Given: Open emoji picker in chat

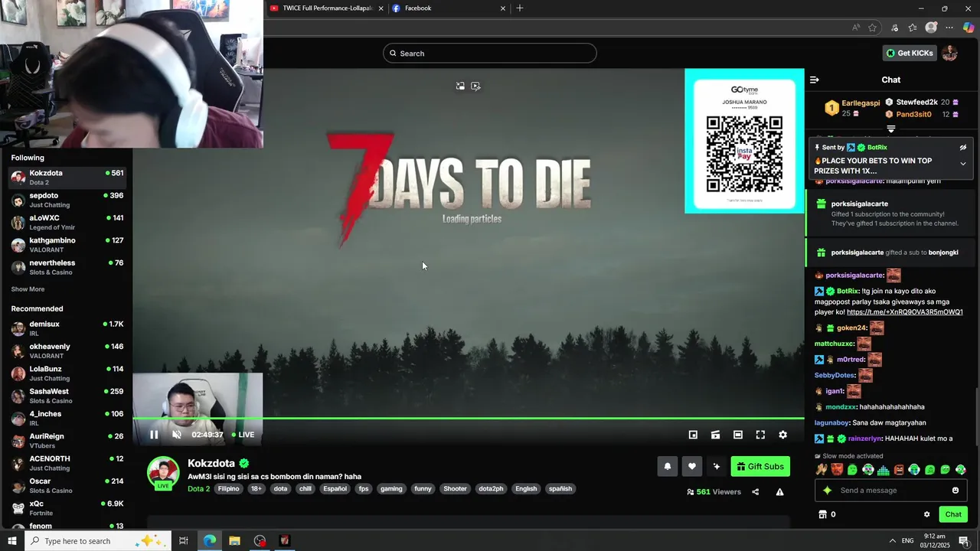Looking at the screenshot, I should 955,491.
